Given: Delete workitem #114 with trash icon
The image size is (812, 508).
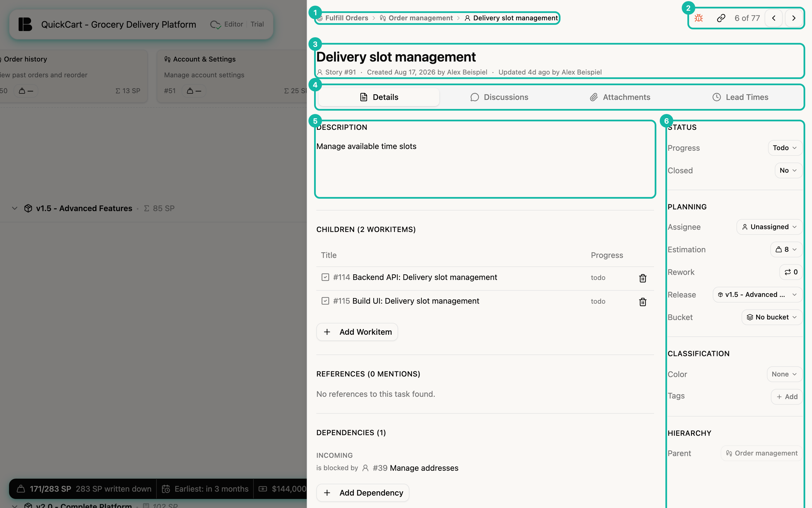Looking at the screenshot, I should click(x=643, y=278).
